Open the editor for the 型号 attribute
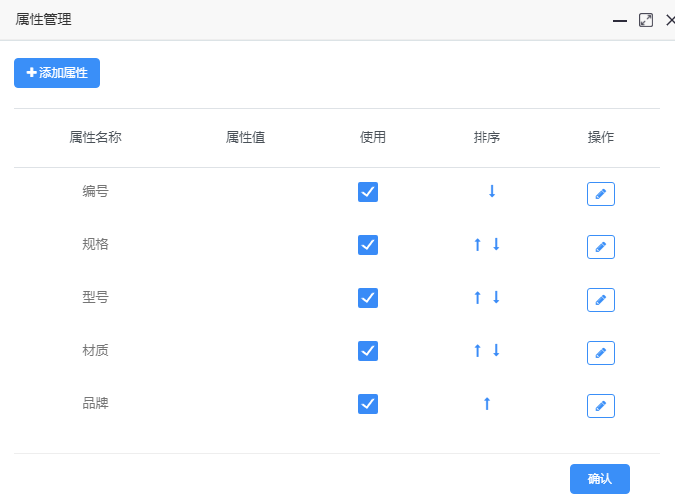Viewport: 675px width, 497px height. (x=600, y=300)
